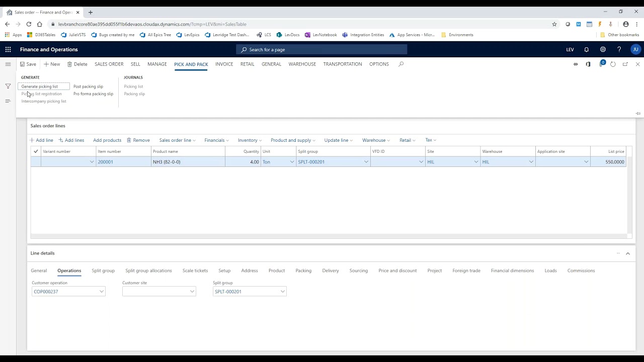The image size is (644, 362).
Task: Click Add line button
Action: pyautogui.click(x=41, y=140)
